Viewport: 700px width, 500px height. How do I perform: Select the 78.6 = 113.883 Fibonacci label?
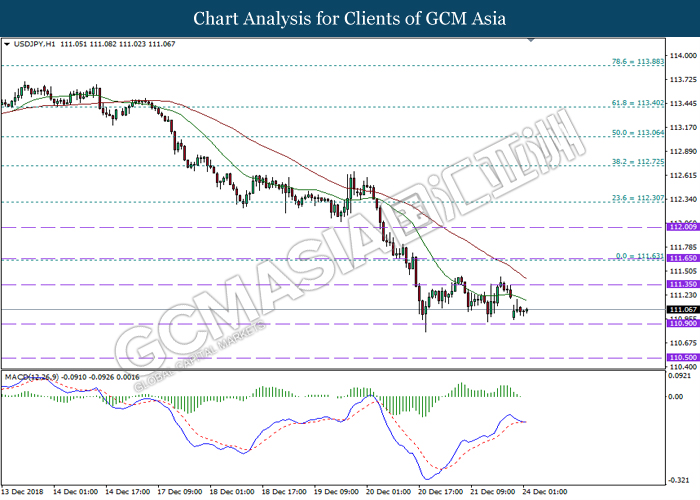click(638, 61)
